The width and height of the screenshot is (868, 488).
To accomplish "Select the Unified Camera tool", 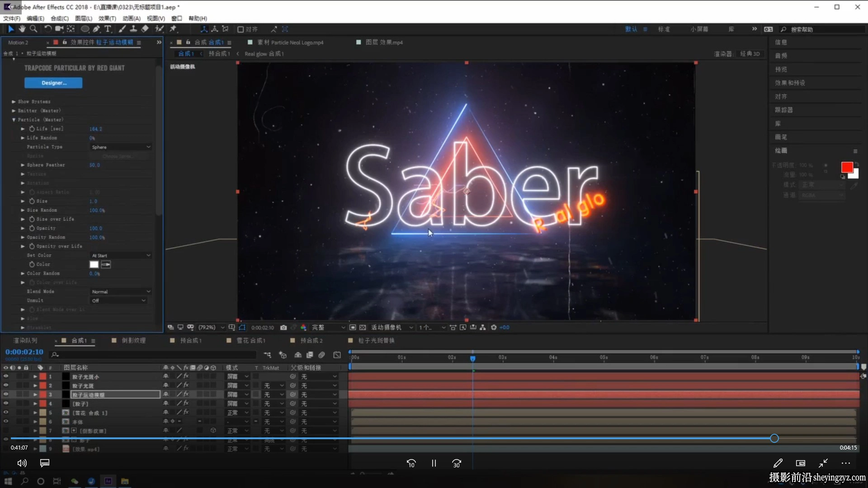I will [59, 29].
